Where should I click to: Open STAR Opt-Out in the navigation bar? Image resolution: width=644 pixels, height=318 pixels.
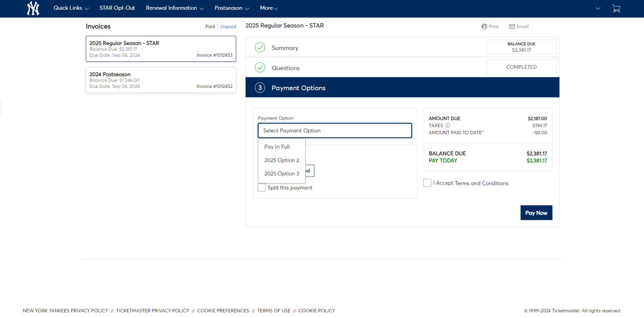click(x=117, y=8)
